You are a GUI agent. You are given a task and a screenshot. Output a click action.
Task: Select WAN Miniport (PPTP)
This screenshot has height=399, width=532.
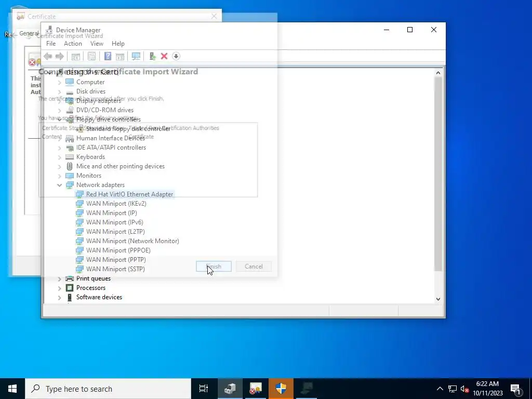pyautogui.click(x=116, y=260)
